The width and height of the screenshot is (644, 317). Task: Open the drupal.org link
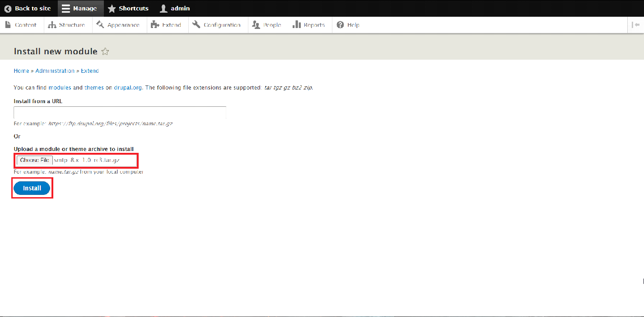pos(128,88)
